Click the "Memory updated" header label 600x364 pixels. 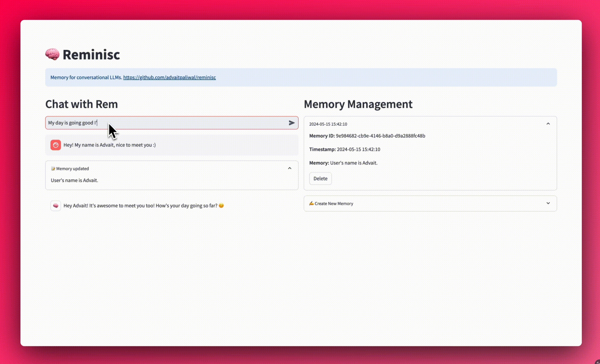pyautogui.click(x=72, y=169)
